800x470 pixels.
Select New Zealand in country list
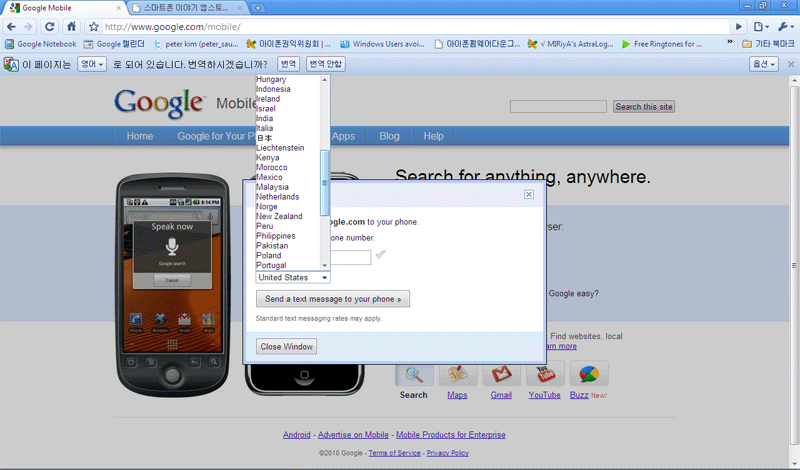[x=279, y=216]
